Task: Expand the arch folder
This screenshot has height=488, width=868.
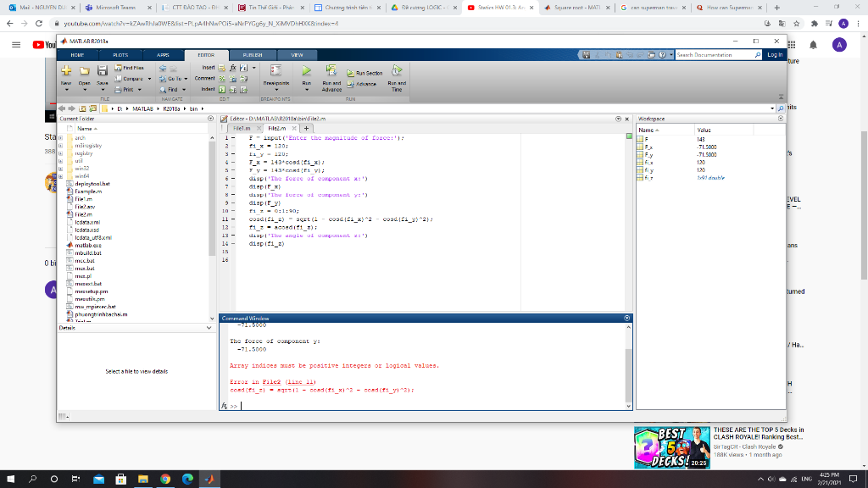Action: coord(60,138)
